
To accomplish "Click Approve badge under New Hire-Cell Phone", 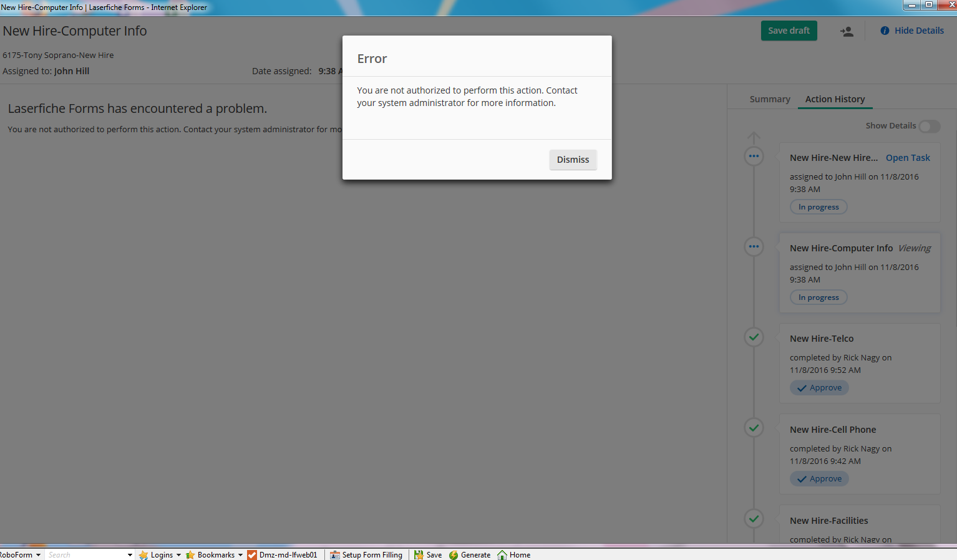I will (x=819, y=479).
